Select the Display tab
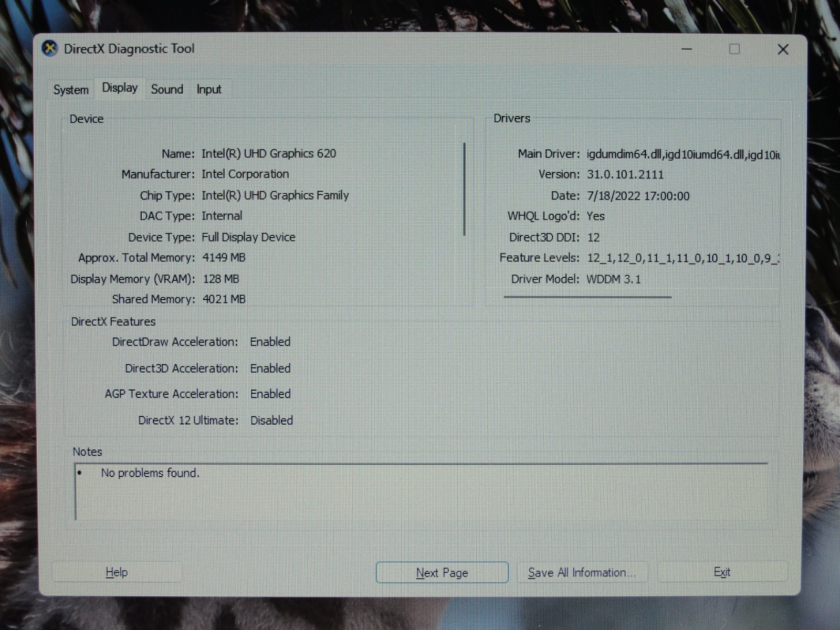840x630 pixels. [x=120, y=88]
